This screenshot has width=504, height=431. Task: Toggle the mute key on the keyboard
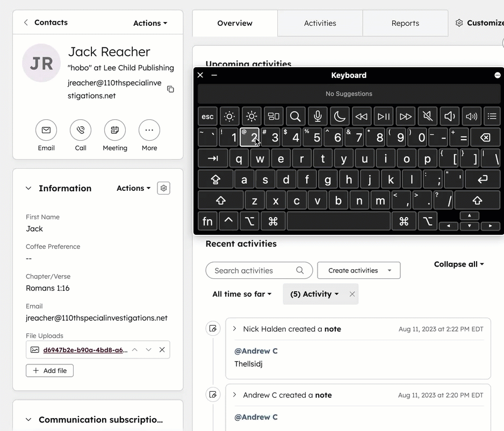point(428,116)
